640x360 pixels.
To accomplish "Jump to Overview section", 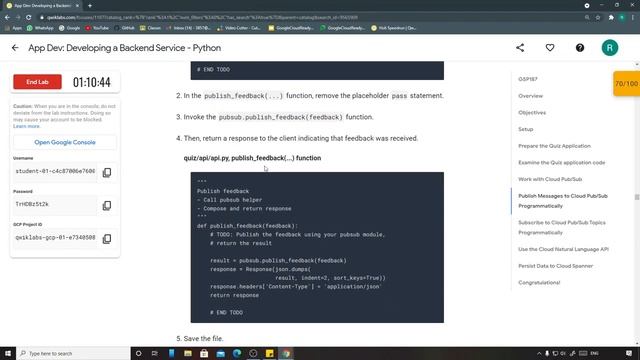I will 530,96.
